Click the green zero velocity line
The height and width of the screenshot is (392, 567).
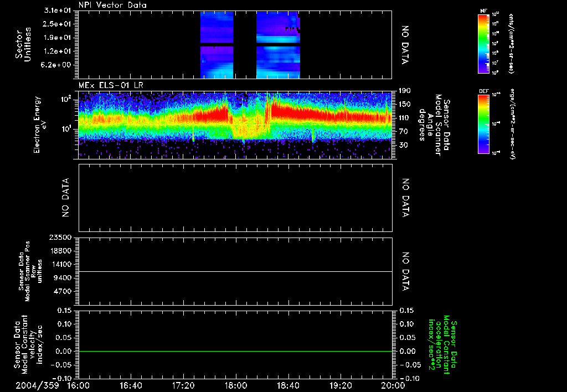(235, 351)
